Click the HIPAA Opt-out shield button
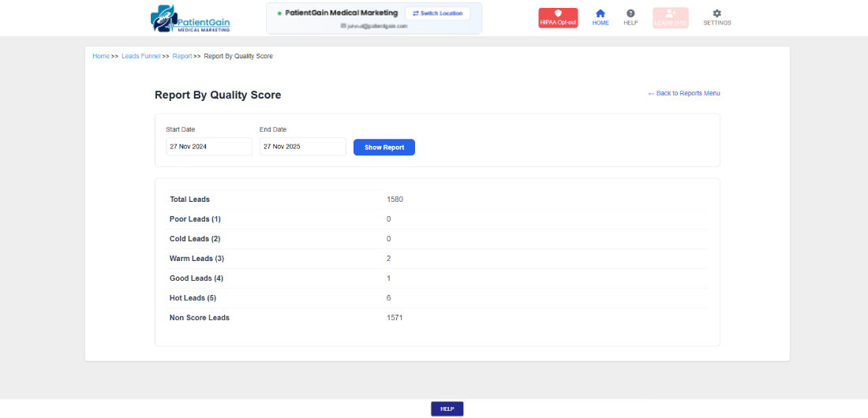Image resolution: width=868 pixels, height=418 pixels. tap(558, 17)
